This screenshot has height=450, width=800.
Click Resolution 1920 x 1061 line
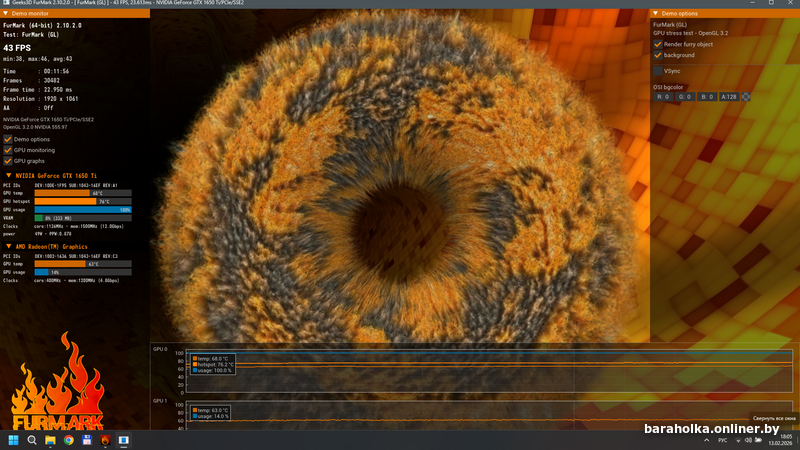tap(40, 99)
